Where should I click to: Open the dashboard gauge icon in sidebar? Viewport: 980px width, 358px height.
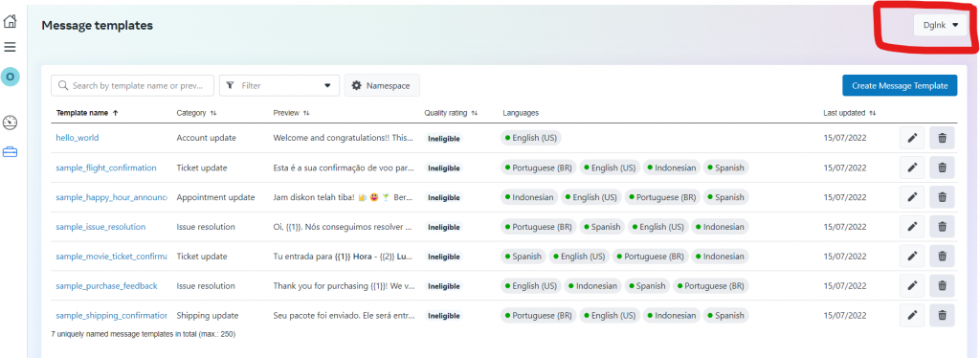pyautogui.click(x=10, y=123)
